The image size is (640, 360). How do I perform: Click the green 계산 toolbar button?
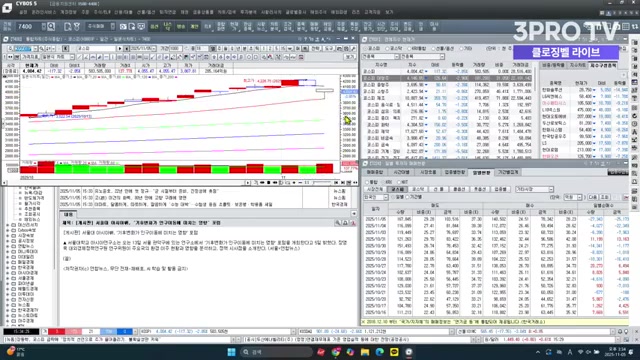click(x=194, y=27)
